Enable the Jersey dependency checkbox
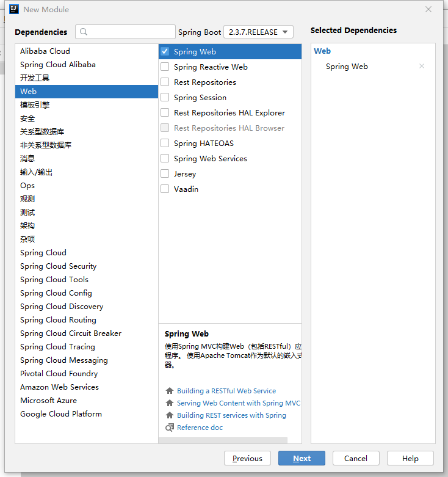Image resolution: width=448 pixels, height=477 pixels. 165,173
